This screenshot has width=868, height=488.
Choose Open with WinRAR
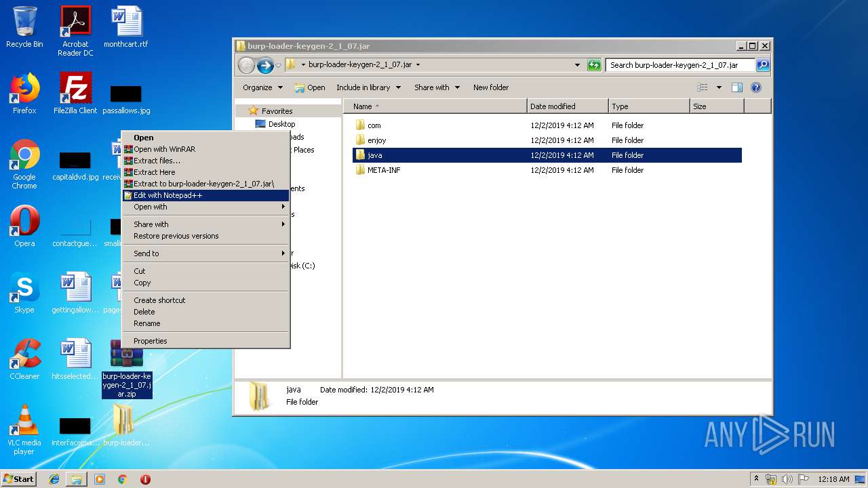click(x=206, y=149)
